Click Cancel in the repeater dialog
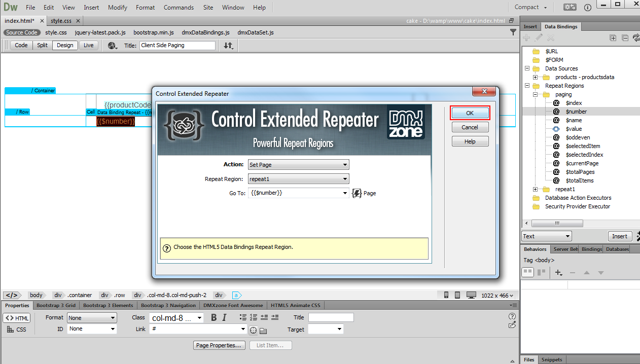This screenshot has width=640, height=364. tap(470, 127)
